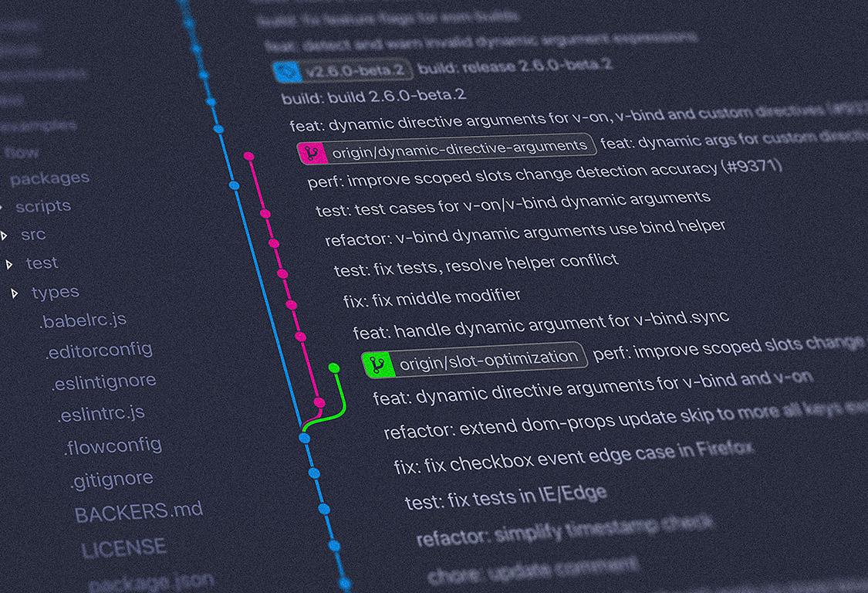Image resolution: width=868 pixels, height=593 pixels.
Task: Select commit 'feat: dynamic directive arguments for v-bind and v-on'
Action: (593, 388)
